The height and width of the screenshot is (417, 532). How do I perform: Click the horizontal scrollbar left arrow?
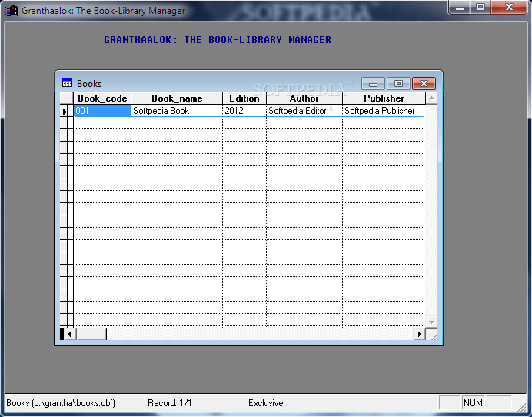[x=69, y=334]
